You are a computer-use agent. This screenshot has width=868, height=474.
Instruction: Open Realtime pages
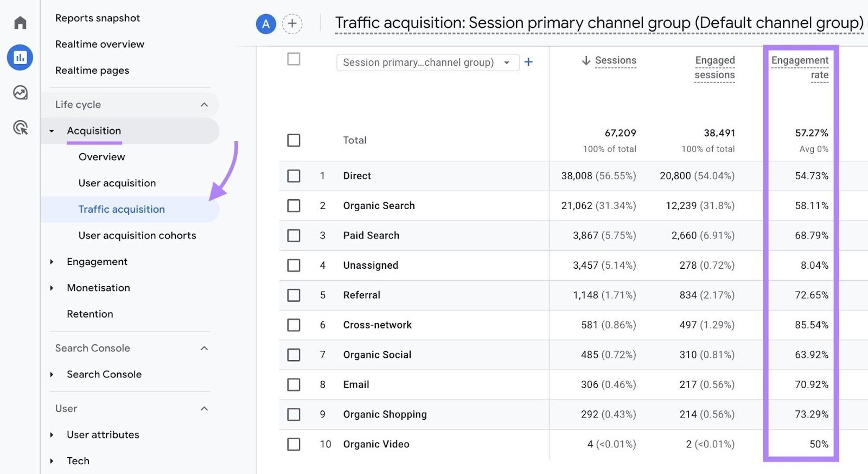click(x=92, y=71)
